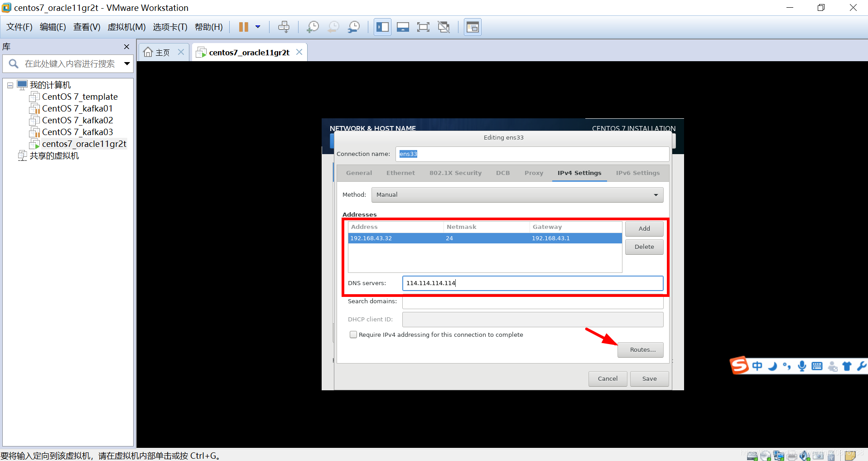
Task: Open the 虚拟机(M) menu
Action: (x=126, y=27)
